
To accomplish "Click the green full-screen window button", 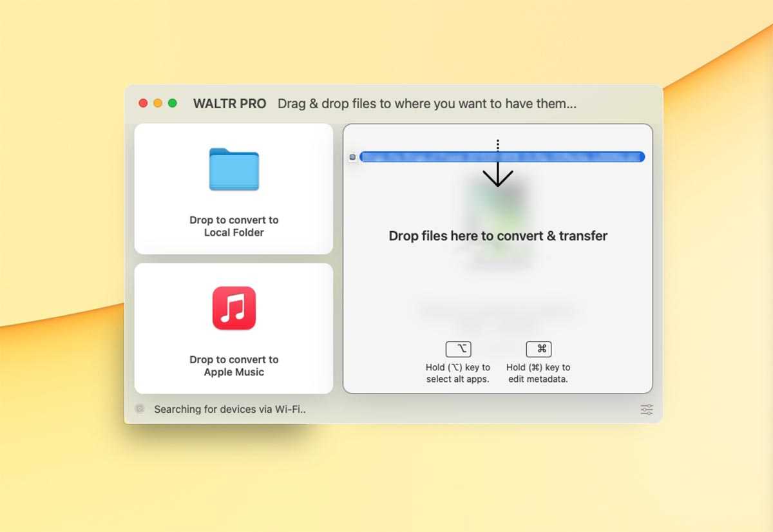I will click(x=173, y=103).
